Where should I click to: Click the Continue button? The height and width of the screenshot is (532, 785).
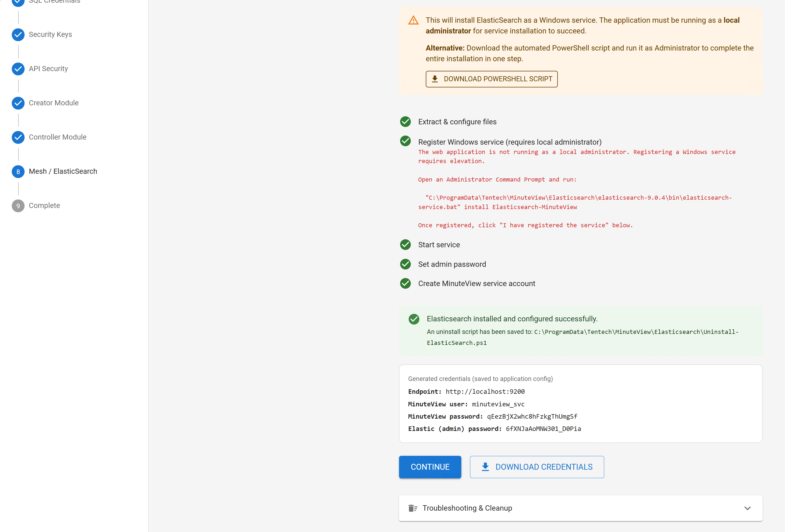point(430,467)
